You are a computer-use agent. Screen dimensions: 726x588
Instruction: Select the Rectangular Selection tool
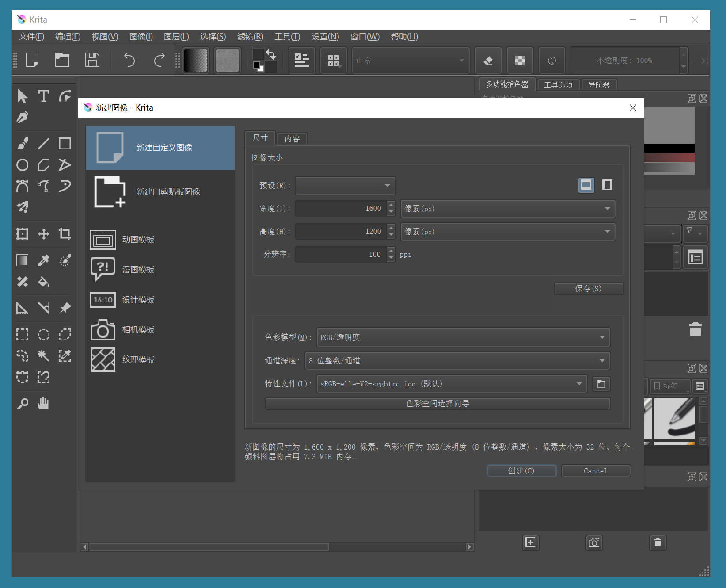(23, 335)
